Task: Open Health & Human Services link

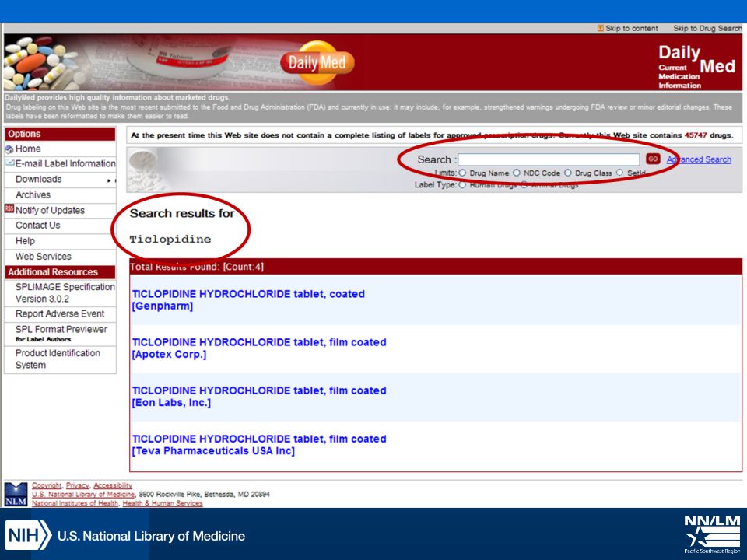Action: click(x=163, y=503)
